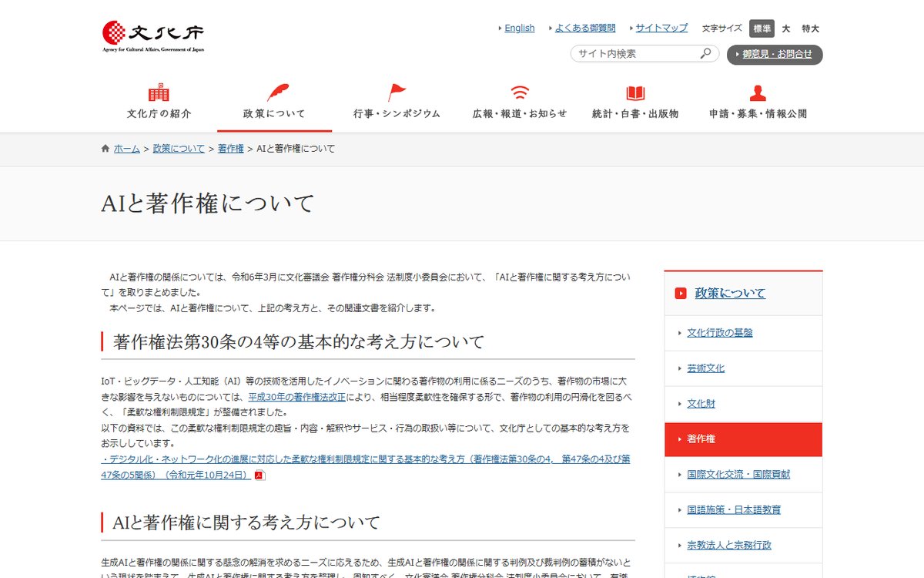
Task: Click 御意見・お問合せ button
Action: [775, 54]
